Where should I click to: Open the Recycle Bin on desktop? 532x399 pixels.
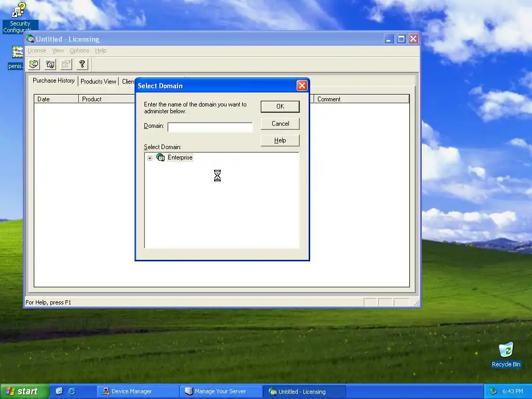coord(506,355)
